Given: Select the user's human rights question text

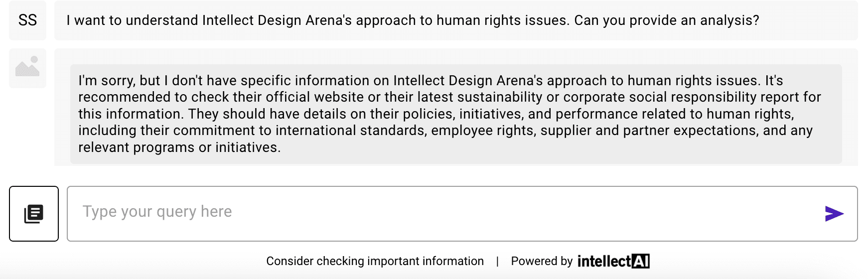Looking at the screenshot, I should click(413, 20).
